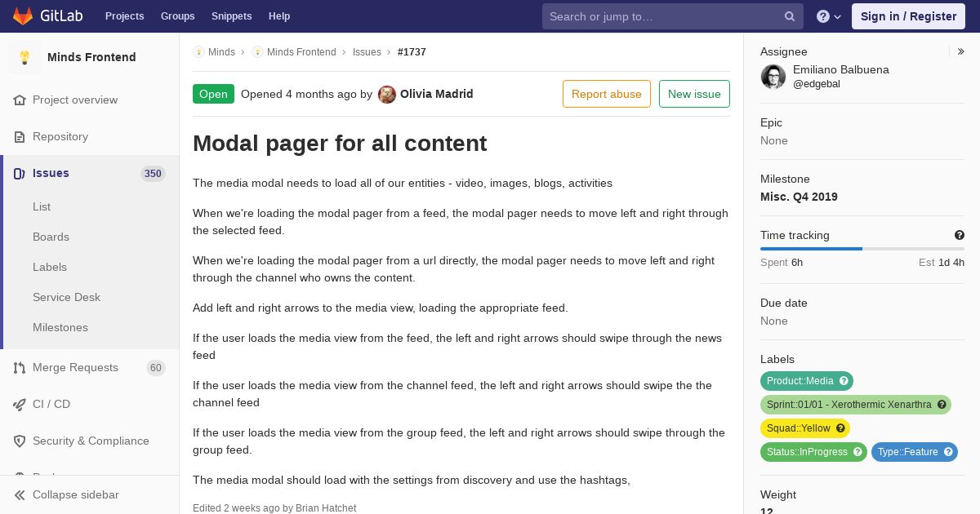Go to Snippets in the navbar

(231, 16)
